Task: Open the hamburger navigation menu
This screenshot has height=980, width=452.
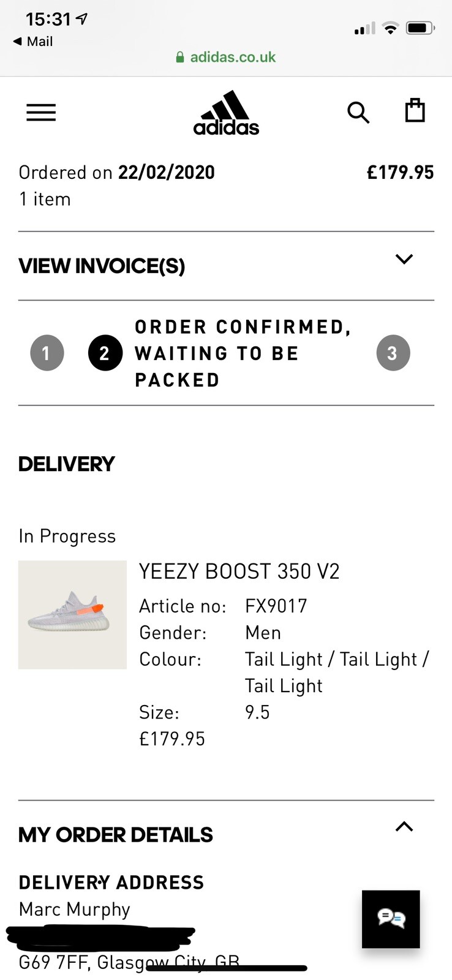Action: pos(40,112)
